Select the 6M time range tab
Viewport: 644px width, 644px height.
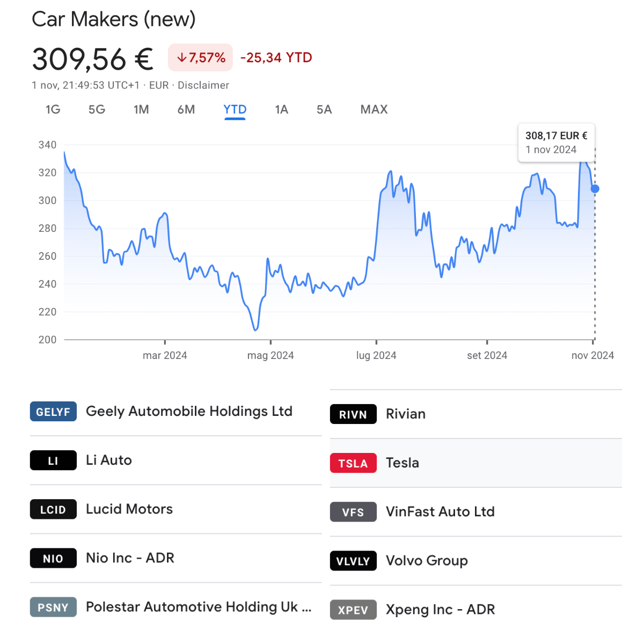coord(186,109)
